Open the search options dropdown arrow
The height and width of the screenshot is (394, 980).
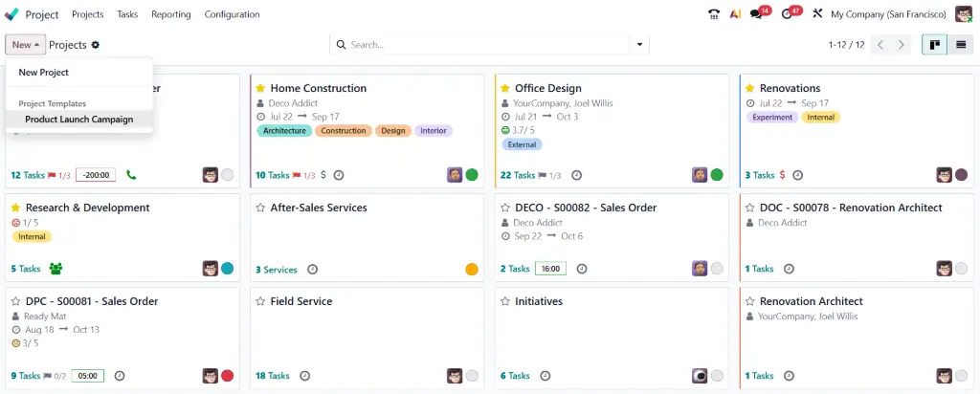point(639,45)
